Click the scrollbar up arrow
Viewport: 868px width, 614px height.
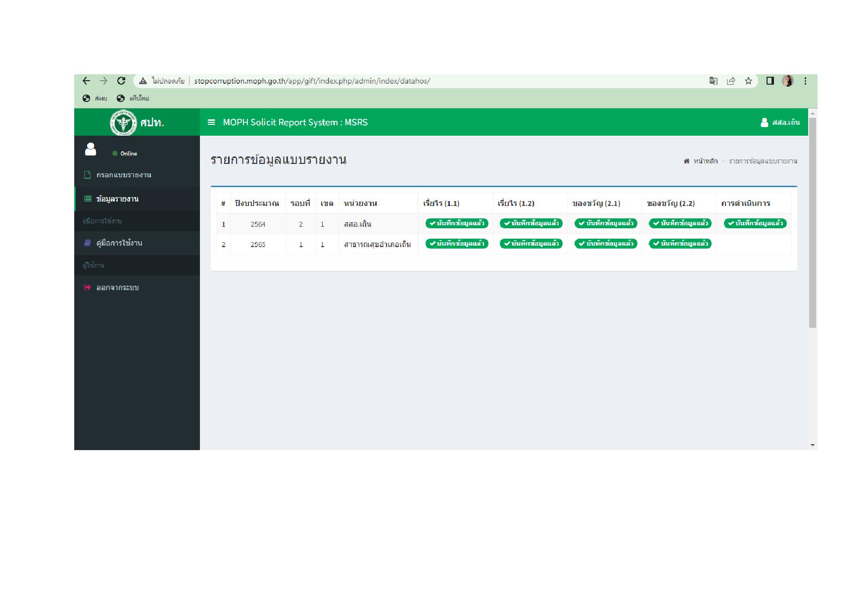tap(813, 113)
